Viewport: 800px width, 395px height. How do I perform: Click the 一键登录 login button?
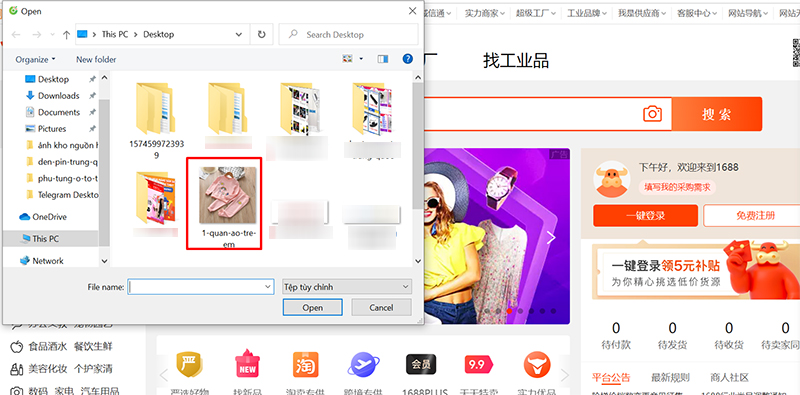click(x=645, y=215)
